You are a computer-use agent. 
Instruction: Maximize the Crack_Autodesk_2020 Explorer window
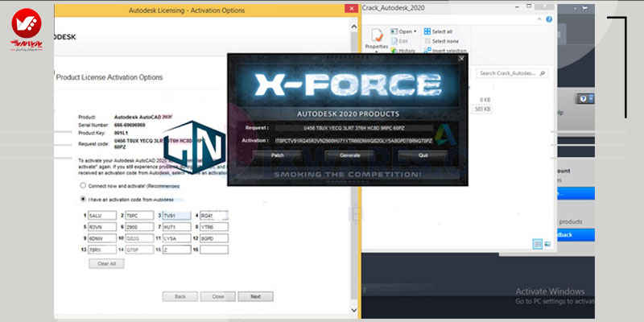click(529, 6)
